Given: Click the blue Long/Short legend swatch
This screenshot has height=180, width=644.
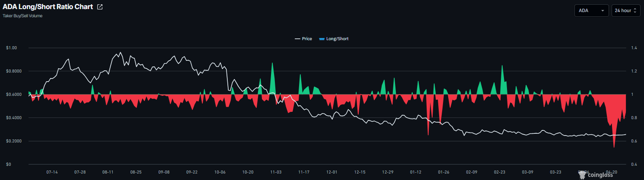Looking at the screenshot, I should pyautogui.click(x=321, y=39).
